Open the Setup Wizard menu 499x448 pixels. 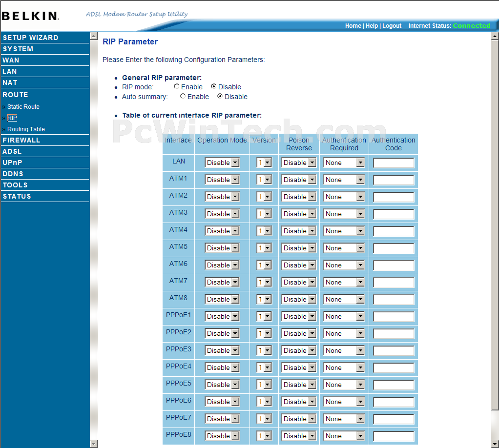pyautogui.click(x=31, y=38)
